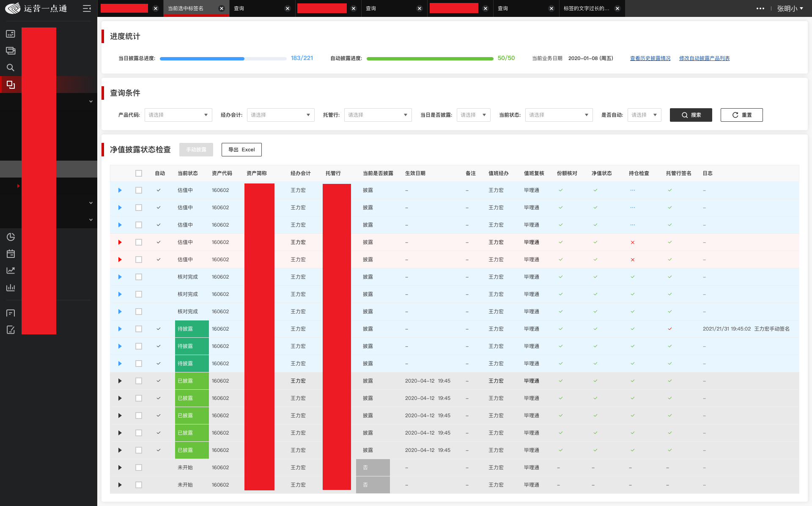This screenshot has height=506, width=812.
Task: Open the stacked windows icon in sidebar
Action: pyautogui.click(x=11, y=51)
